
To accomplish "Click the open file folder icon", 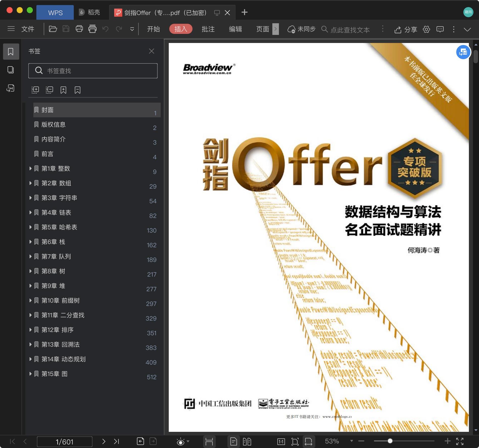I will pos(53,29).
